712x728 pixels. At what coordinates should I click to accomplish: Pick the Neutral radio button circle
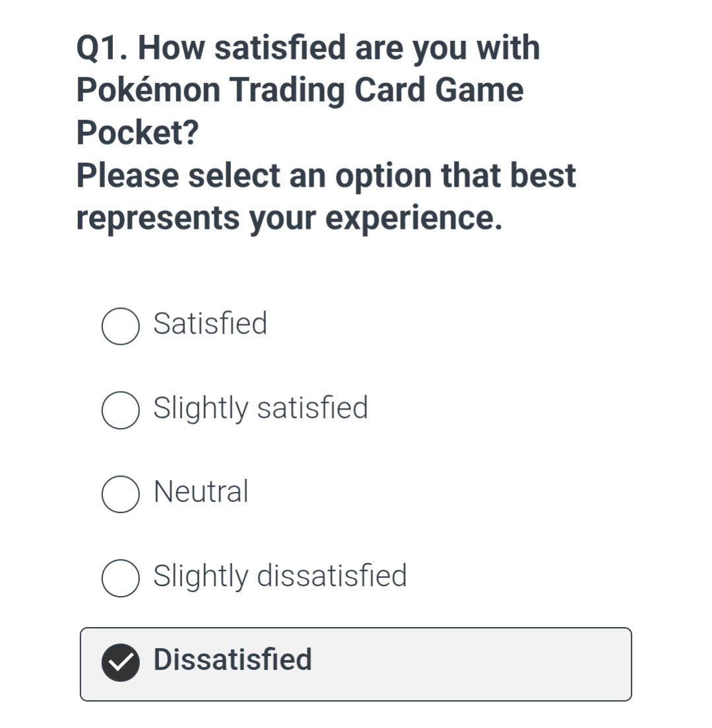(120, 495)
